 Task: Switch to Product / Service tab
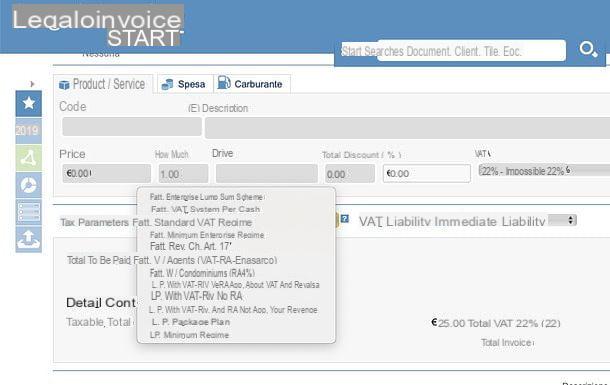102,84
